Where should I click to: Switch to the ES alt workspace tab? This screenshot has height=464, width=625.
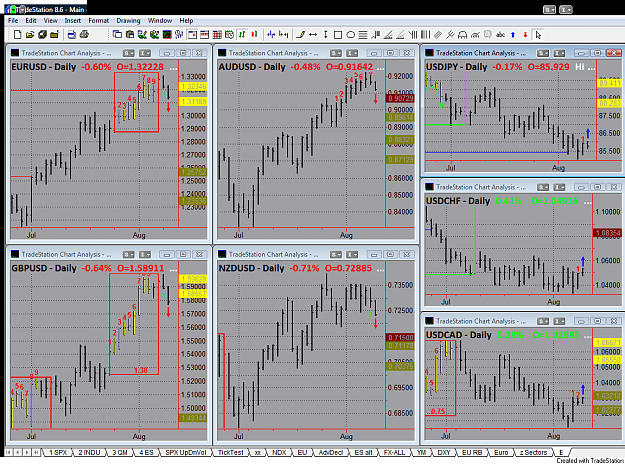pos(363,452)
